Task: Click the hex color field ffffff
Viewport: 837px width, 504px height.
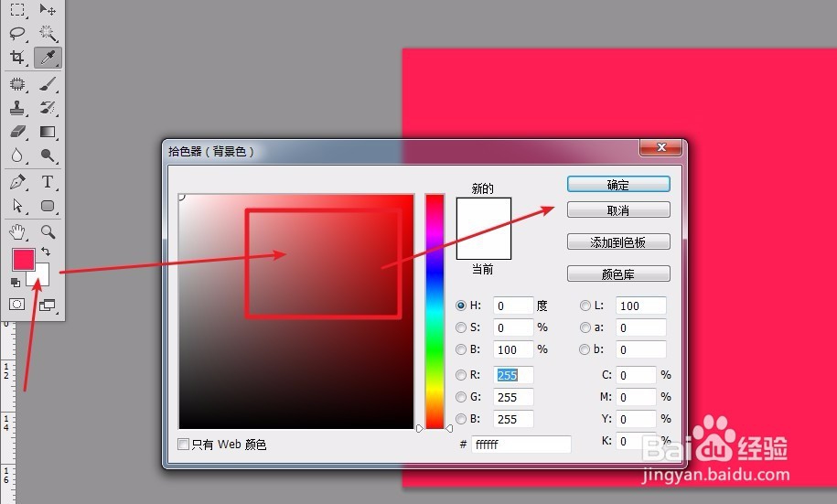Action: click(x=521, y=445)
